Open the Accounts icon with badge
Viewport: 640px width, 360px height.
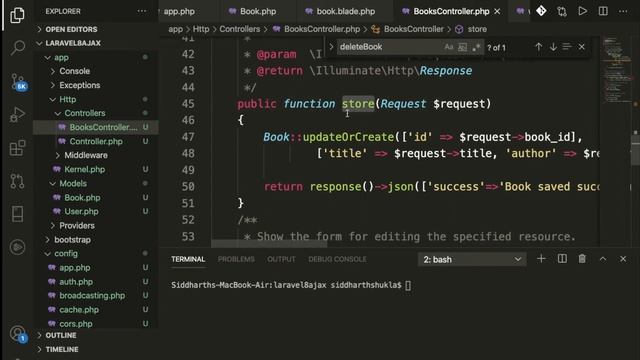(18, 334)
